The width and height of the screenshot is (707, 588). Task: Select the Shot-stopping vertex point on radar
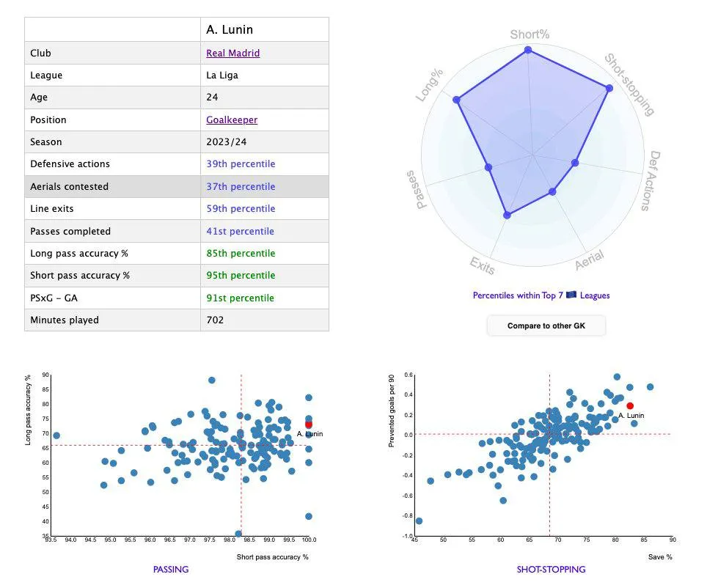point(608,88)
